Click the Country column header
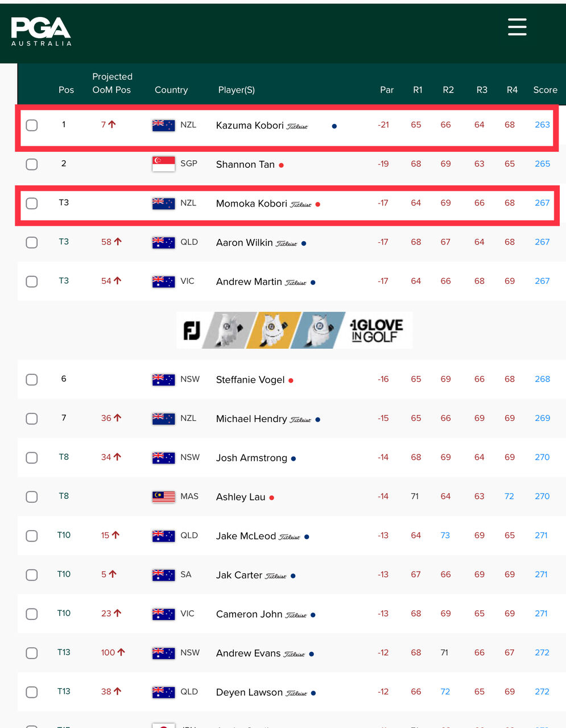 [171, 90]
